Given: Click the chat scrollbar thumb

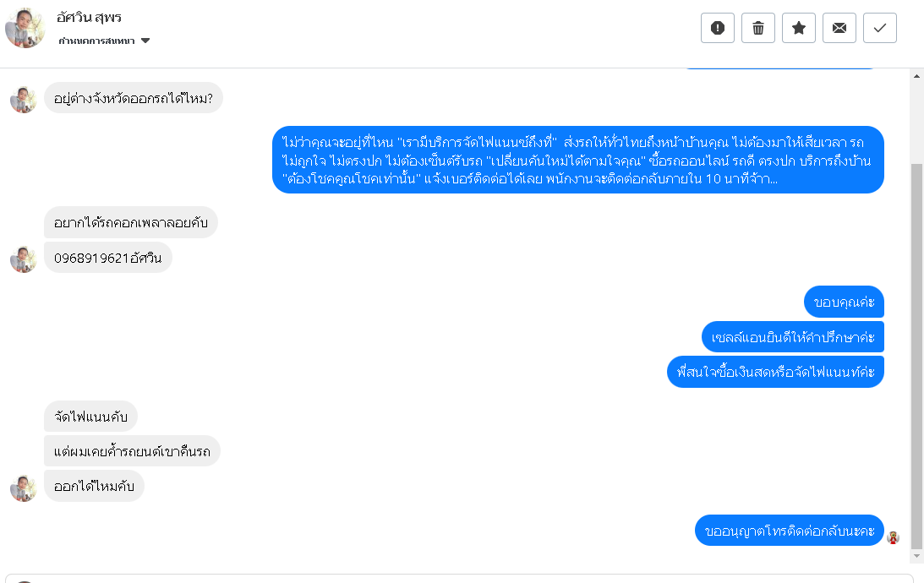Looking at the screenshot, I should pos(916,355).
